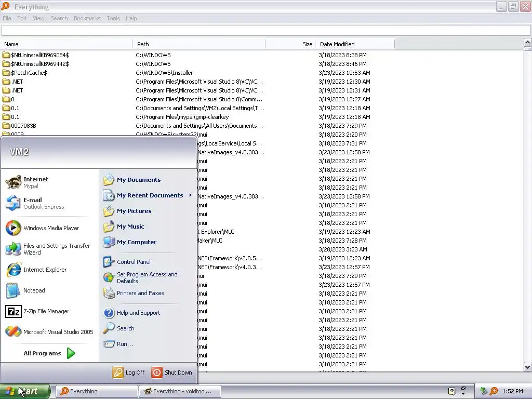Open Help and Support icon
Screen dimensions: 532x399
pos(109,313)
